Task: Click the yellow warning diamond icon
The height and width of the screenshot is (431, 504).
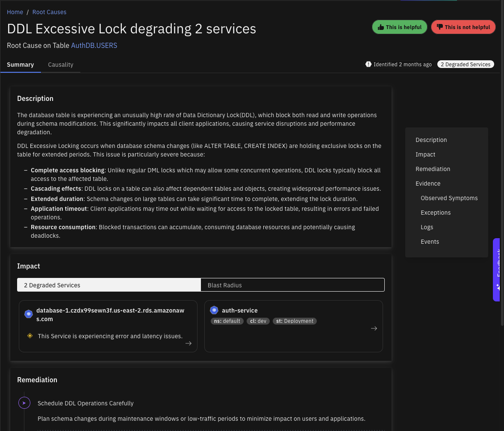Action: [30, 336]
